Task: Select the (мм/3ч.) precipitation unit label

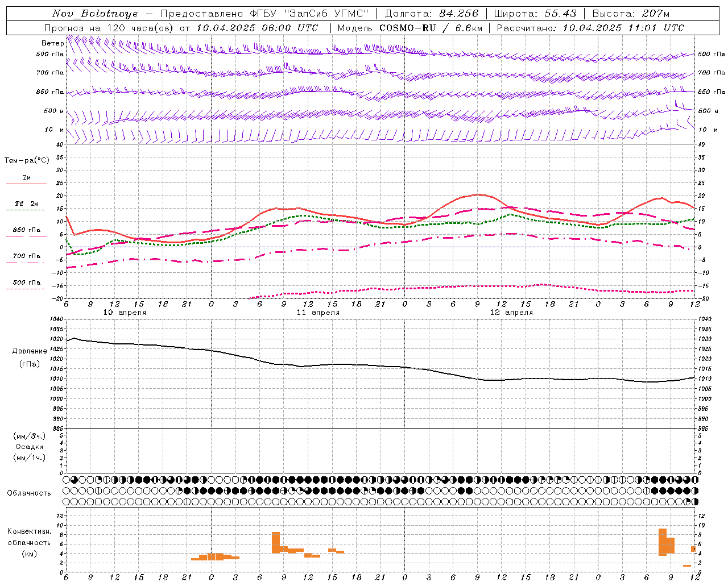Action: 30,436
